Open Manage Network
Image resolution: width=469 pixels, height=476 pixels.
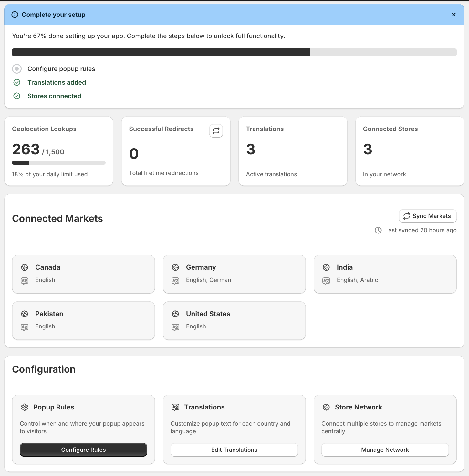click(x=385, y=450)
